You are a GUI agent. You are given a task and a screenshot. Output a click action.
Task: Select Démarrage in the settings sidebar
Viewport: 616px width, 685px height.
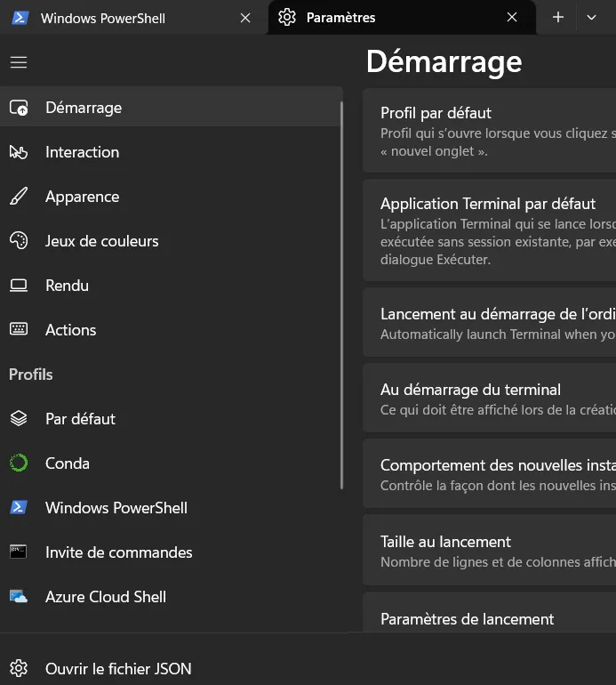coord(171,107)
